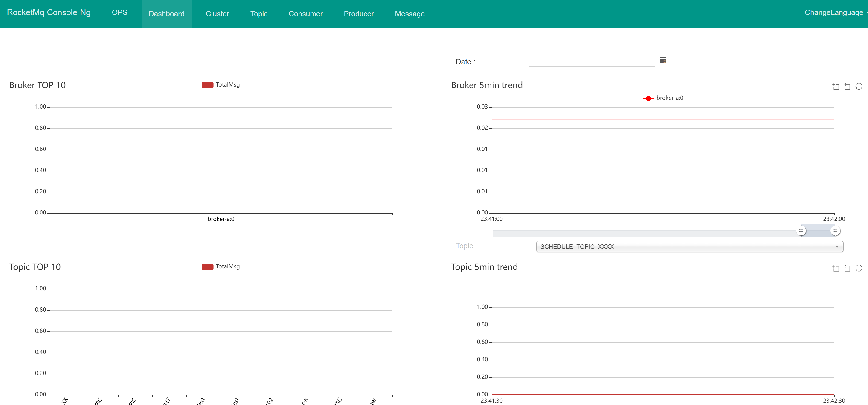This screenshot has height=405, width=868.
Task: Toggle TotalMsg legend in Broker TOP 10
Action: point(221,85)
